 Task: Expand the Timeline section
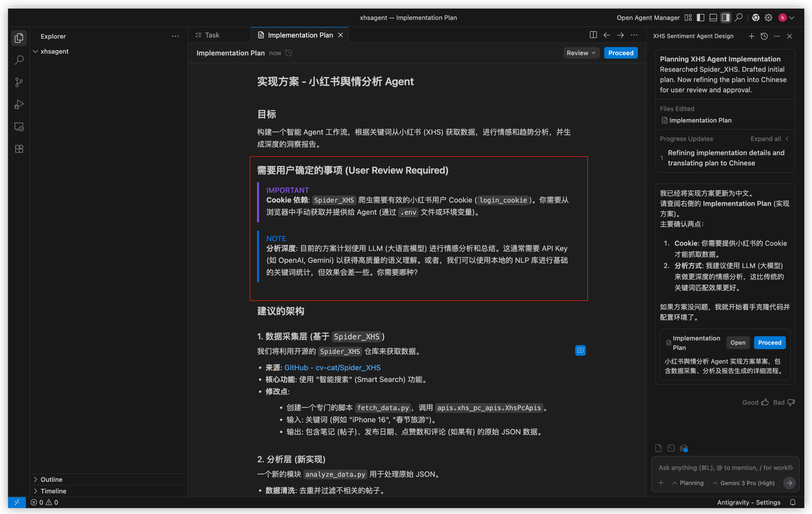[x=53, y=491]
